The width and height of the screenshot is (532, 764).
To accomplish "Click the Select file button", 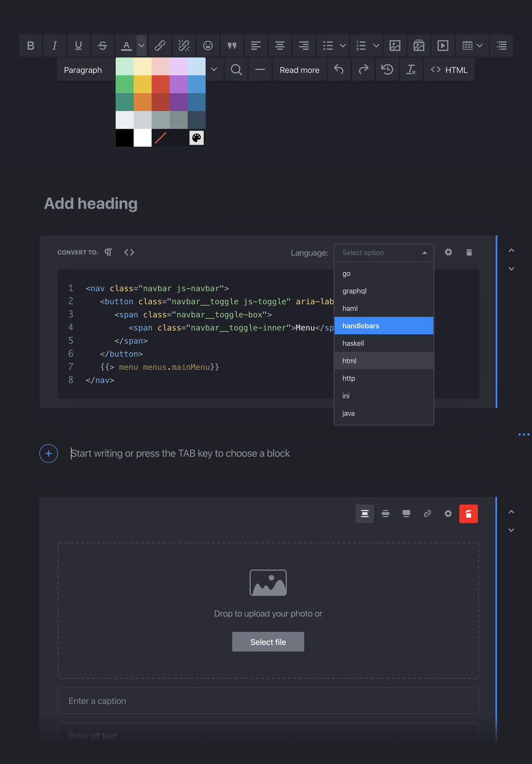I will [268, 642].
